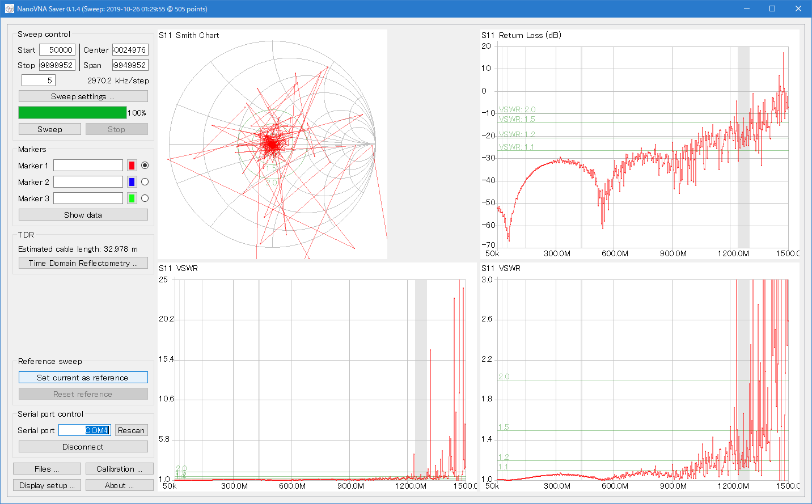Close the NanoVNA Saver window
Screen dimensions: 812x504
(x=798, y=9)
